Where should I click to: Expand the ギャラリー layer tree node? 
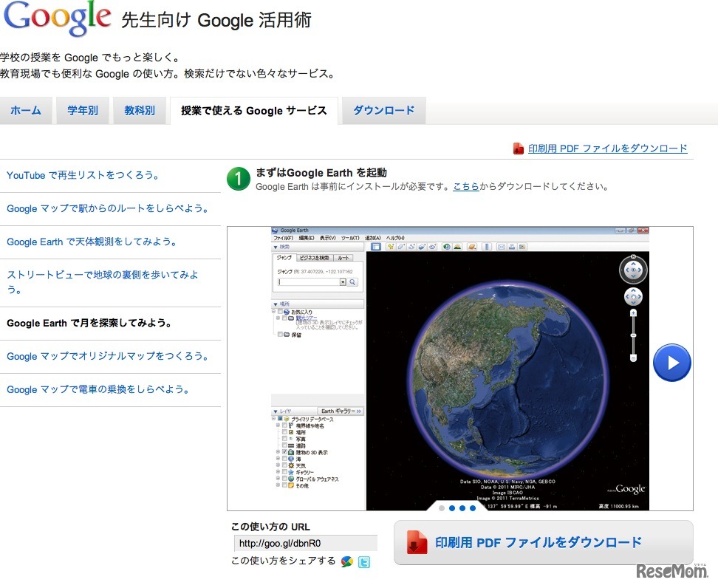pos(278,472)
